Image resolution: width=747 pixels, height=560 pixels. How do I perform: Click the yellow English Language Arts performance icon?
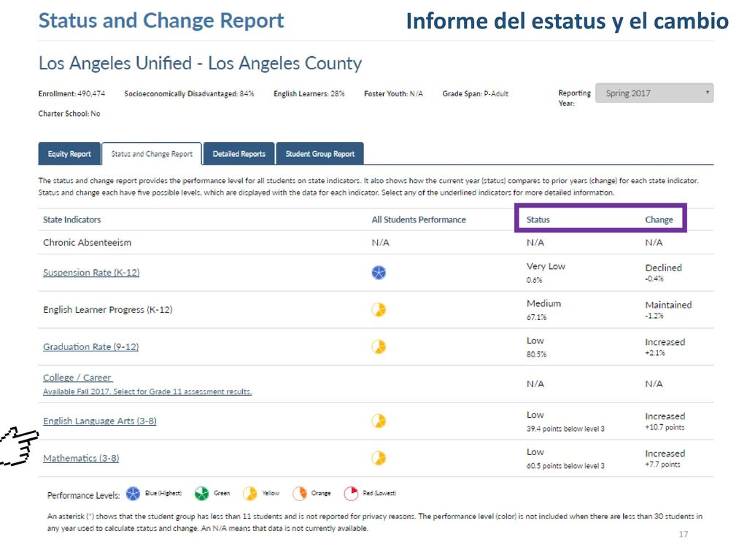(x=379, y=421)
